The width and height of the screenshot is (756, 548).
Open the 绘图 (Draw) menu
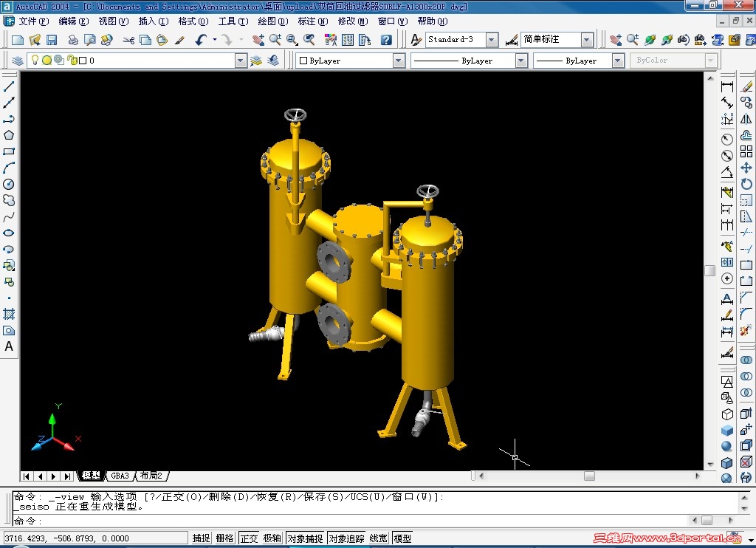(x=272, y=21)
